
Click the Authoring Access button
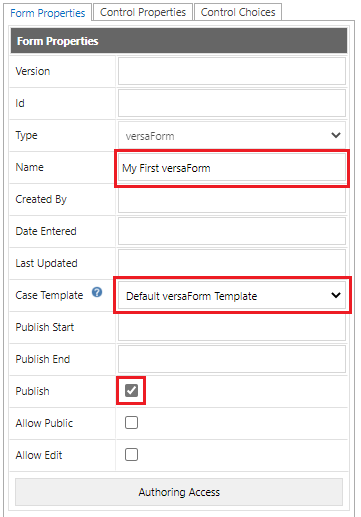coord(179,492)
